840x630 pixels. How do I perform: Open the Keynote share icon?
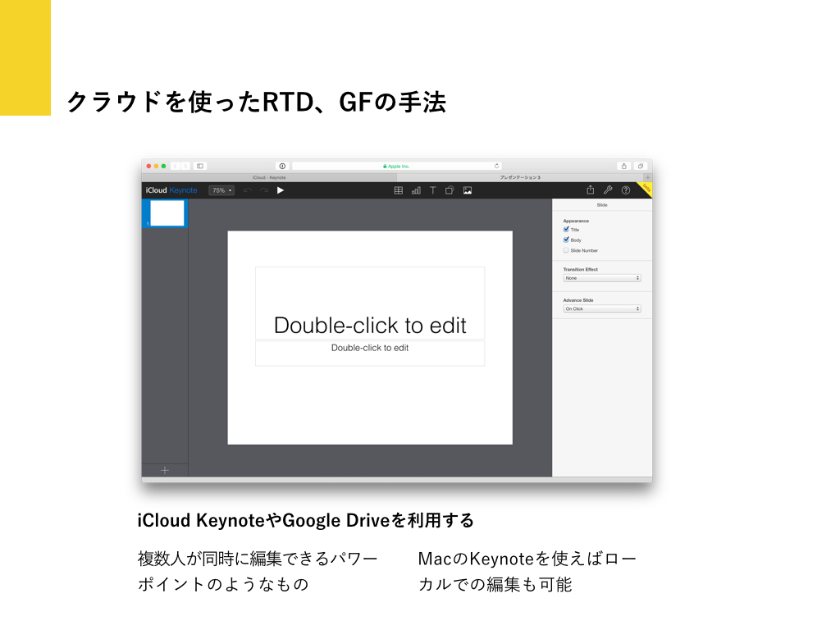(x=590, y=190)
